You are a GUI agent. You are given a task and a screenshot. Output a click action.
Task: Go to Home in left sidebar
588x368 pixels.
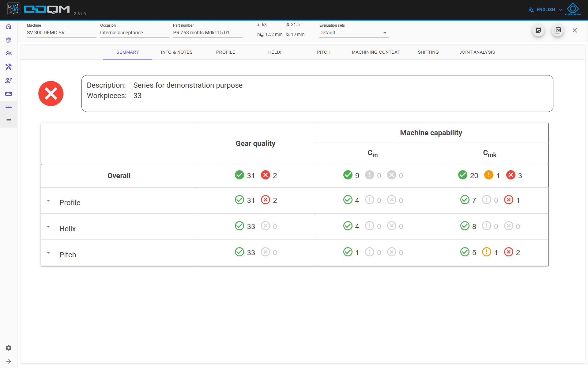tap(9, 26)
